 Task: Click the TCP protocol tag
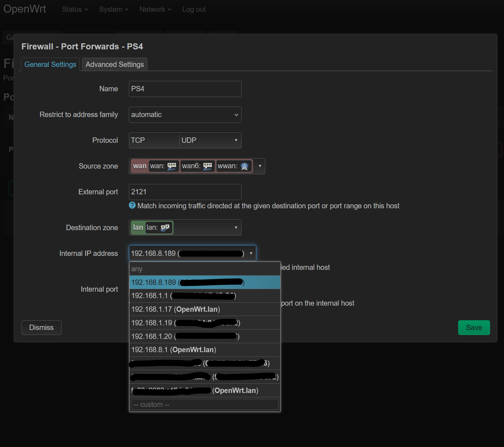(138, 140)
